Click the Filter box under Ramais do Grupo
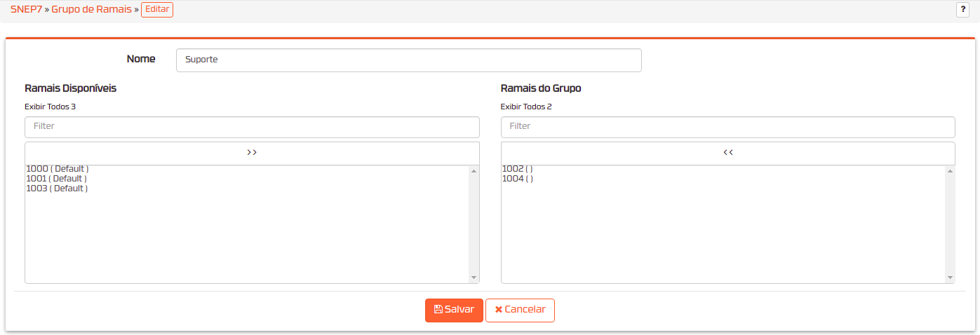 coord(728,127)
